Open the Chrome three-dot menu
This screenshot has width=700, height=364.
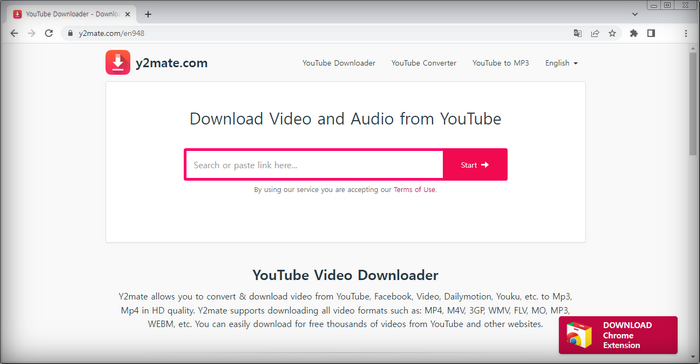tap(686, 33)
